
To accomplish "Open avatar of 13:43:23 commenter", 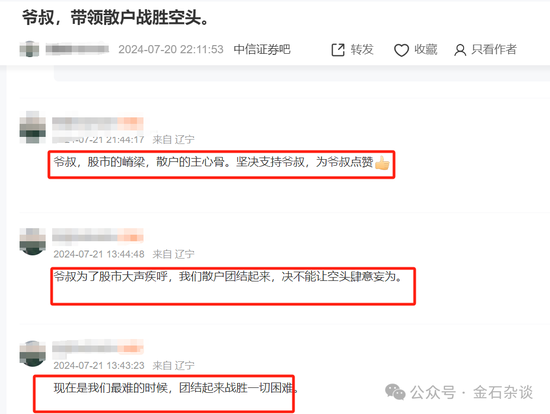I will click(32, 353).
